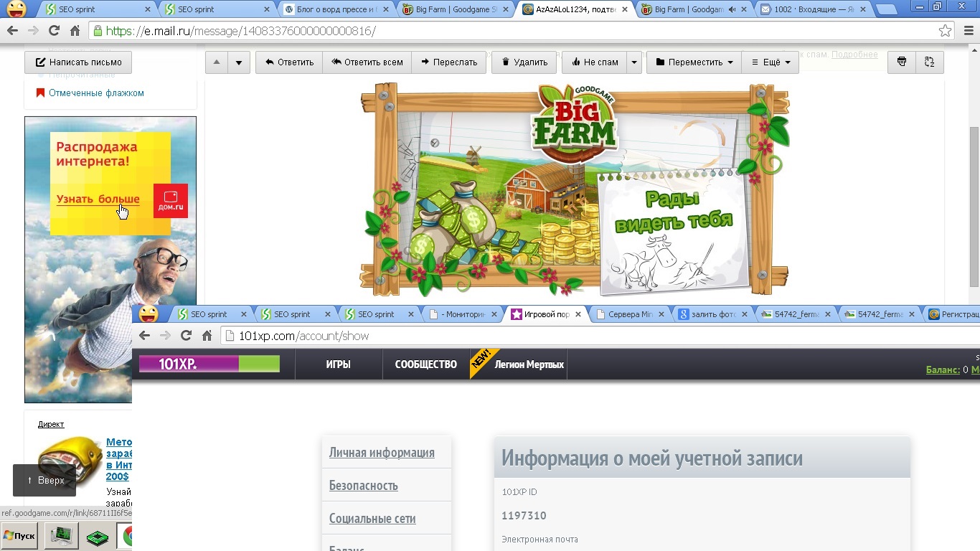Select the AzAzALoL1234 tab
The height and width of the screenshot is (551, 980).
(574, 10)
